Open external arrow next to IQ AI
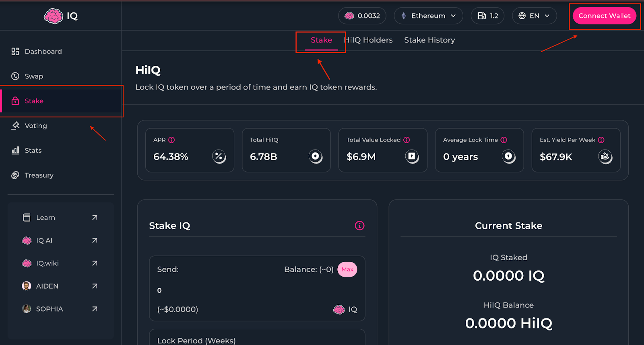 pyautogui.click(x=95, y=240)
